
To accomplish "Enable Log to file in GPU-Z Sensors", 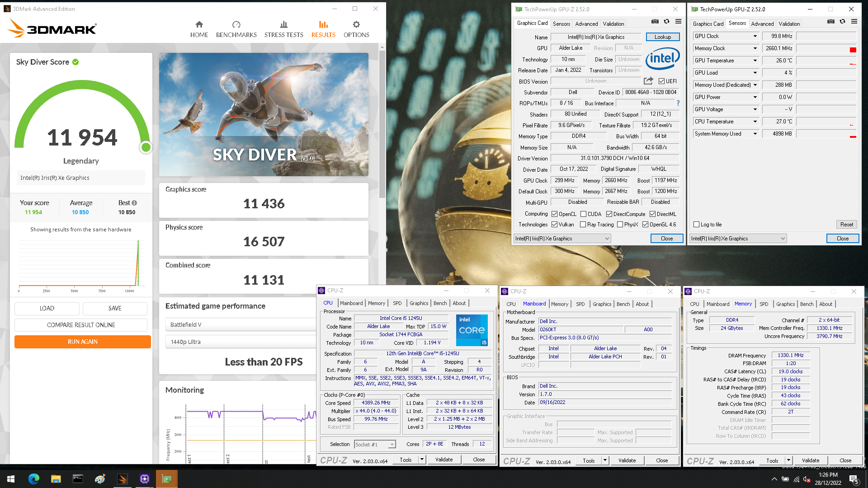I will pyautogui.click(x=696, y=225).
